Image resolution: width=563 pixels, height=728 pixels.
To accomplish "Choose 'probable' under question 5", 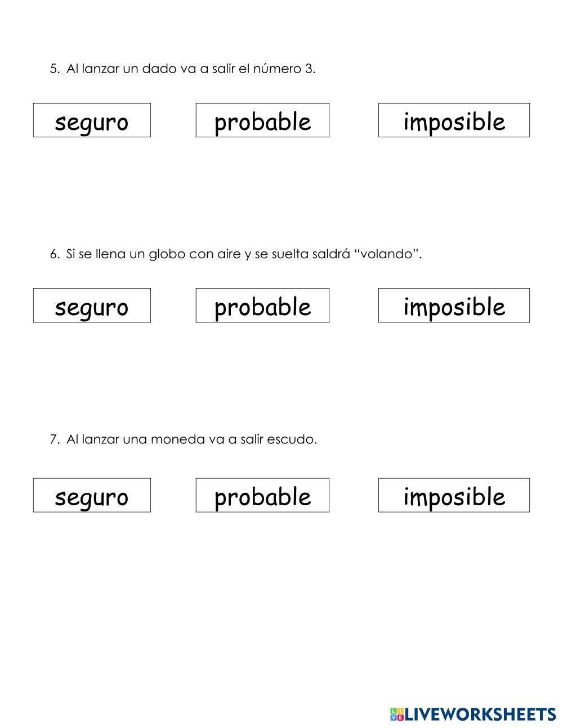I will (262, 120).
